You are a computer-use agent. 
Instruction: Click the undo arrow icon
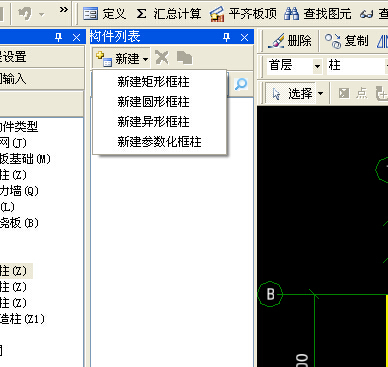pos(25,14)
